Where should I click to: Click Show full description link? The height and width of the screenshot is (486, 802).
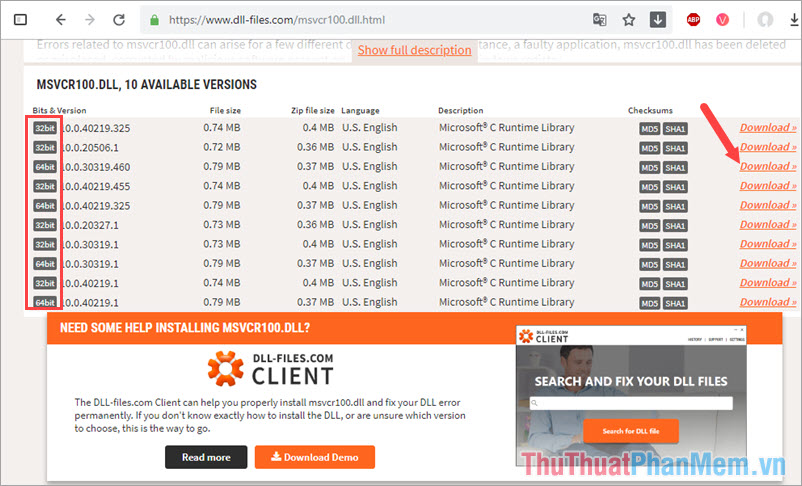(414, 50)
